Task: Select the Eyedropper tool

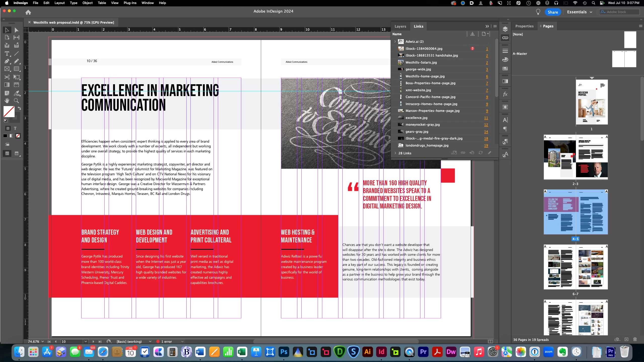Action: point(17,93)
